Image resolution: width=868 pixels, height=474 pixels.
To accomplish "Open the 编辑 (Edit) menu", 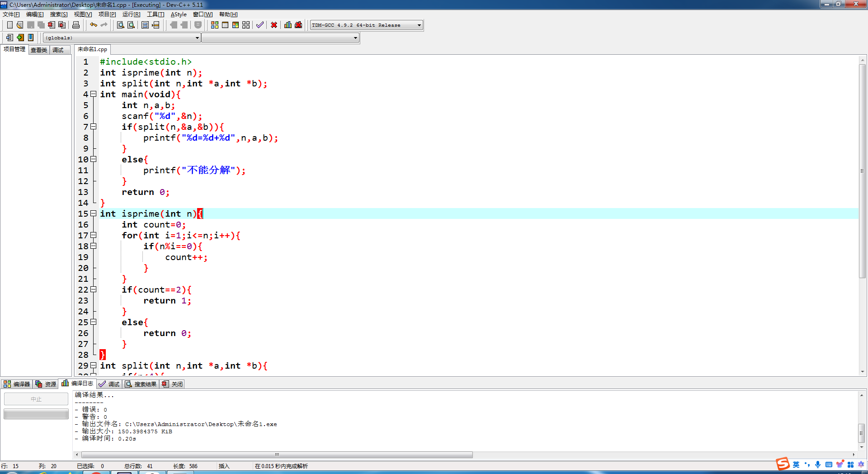I will pos(35,14).
